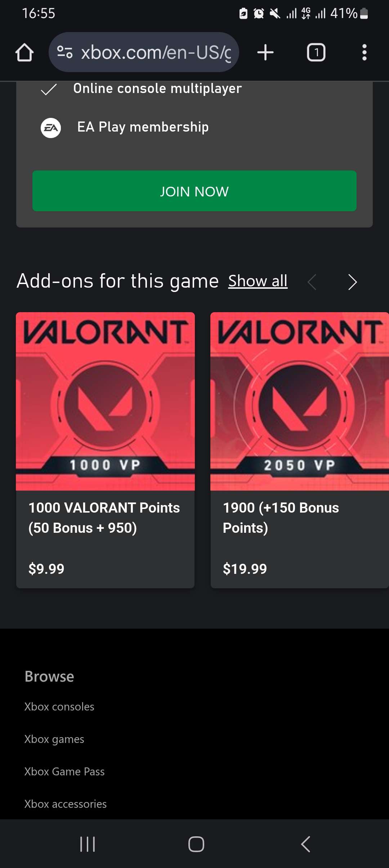Open site info icon in address bar

tap(65, 53)
